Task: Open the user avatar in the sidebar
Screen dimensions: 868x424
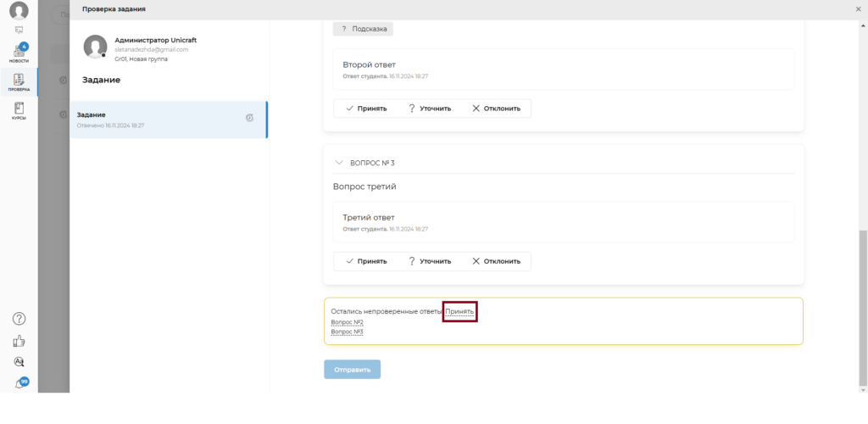Action: click(19, 12)
